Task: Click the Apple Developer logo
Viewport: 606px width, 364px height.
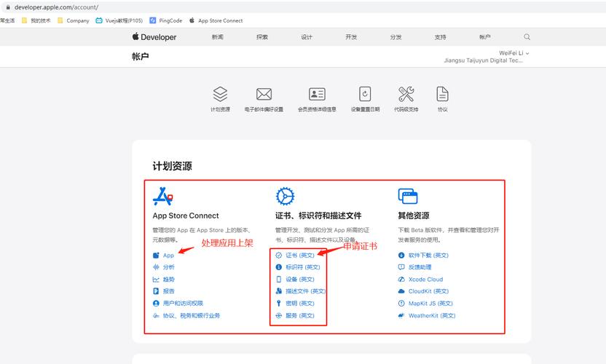Action: click(x=154, y=37)
